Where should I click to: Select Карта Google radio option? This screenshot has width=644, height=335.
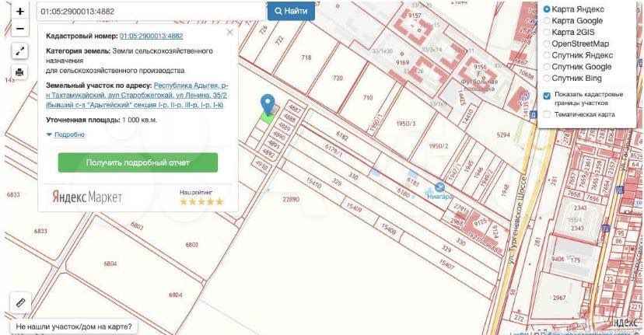tap(547, 20)
